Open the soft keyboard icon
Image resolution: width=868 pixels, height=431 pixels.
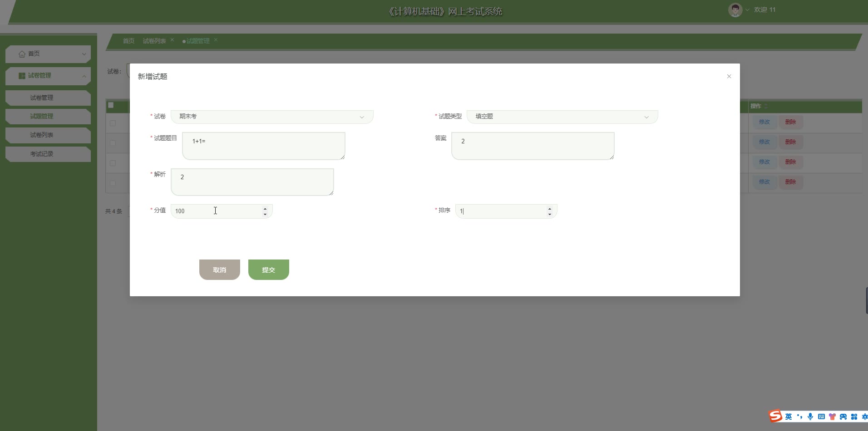coord(821,416)
